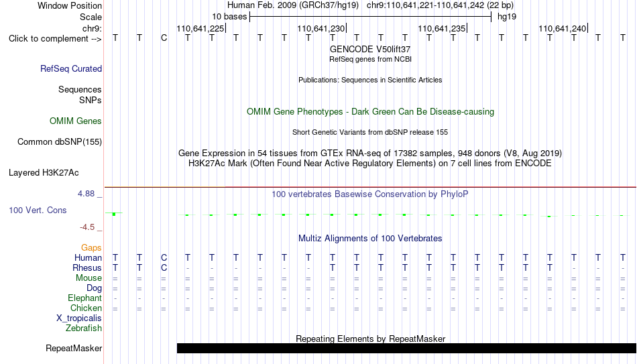637x364 pixels.
Task: Open the 100 Vert. Cons track label
Action: pos(38,210)
